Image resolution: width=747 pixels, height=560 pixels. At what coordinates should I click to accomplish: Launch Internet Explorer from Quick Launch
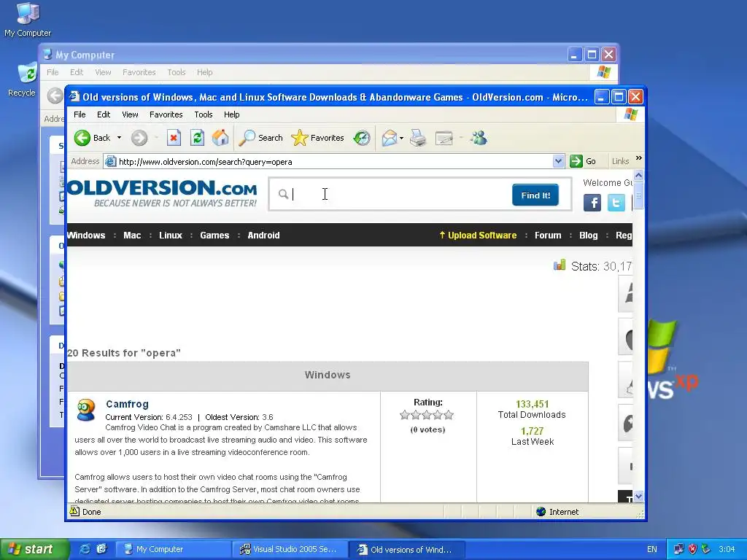[85, 549]
